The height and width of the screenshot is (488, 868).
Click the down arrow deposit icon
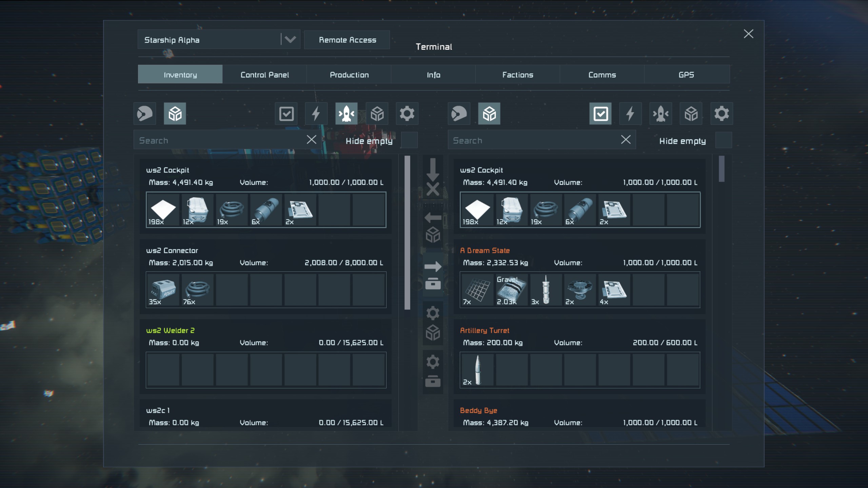coord(433,169)
